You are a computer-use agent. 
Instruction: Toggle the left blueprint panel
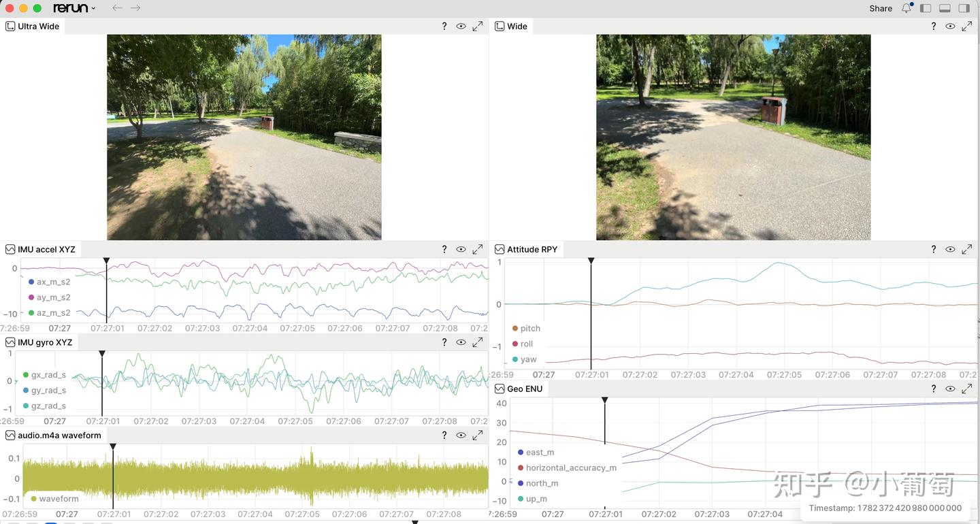pyautogui.click(x=926, y=8)
